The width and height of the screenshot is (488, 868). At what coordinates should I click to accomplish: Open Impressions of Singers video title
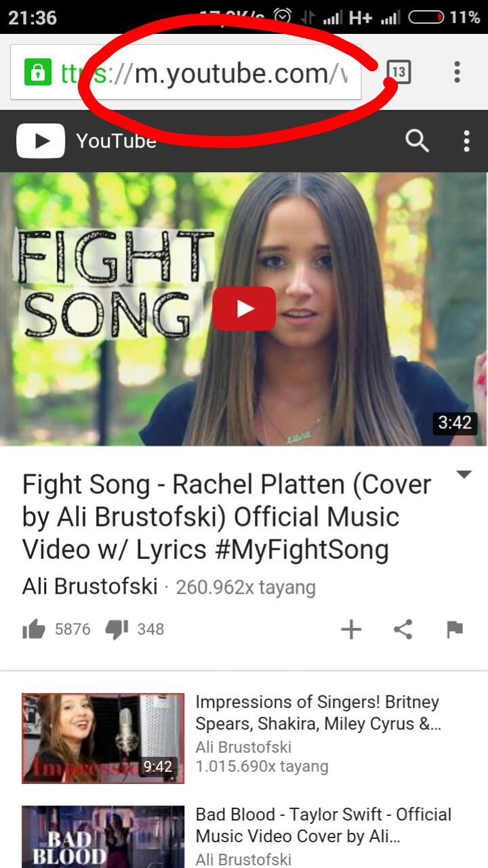coord(319,713)
